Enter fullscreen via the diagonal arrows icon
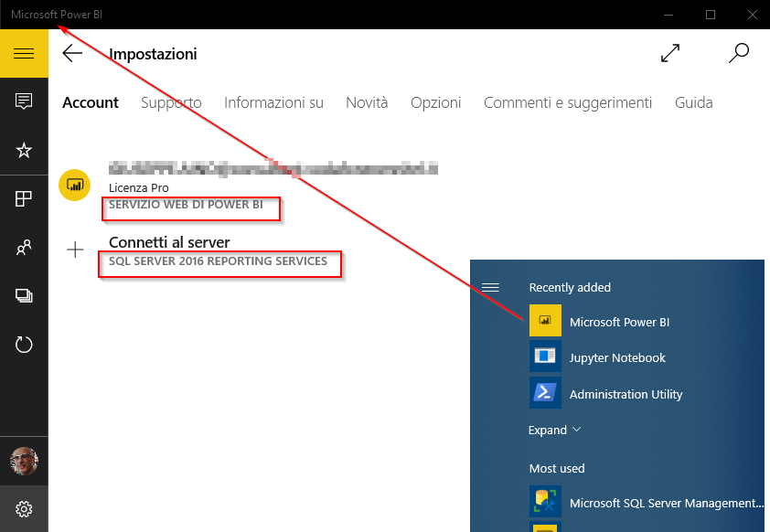770x532 pixels. click(x=670, y=53)
